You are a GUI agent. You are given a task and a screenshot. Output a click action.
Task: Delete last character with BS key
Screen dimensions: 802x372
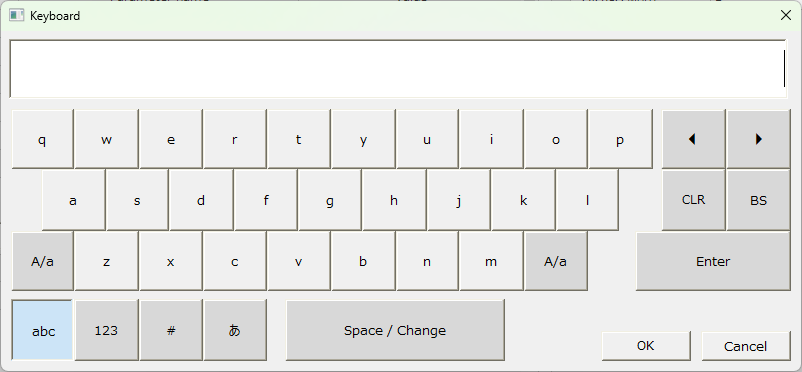759,200
